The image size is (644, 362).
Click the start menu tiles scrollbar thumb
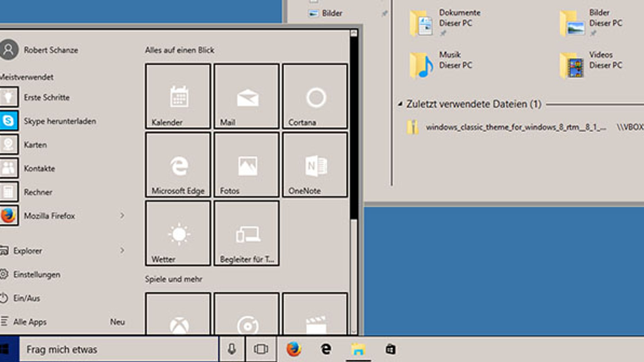[x=354, y=127]
